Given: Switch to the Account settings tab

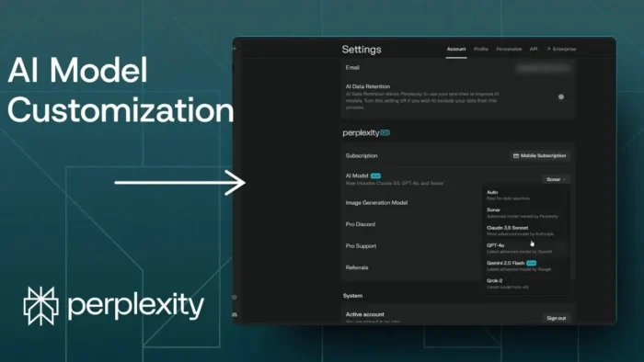Looking at the screenshot, I should [x=456, y=50].
